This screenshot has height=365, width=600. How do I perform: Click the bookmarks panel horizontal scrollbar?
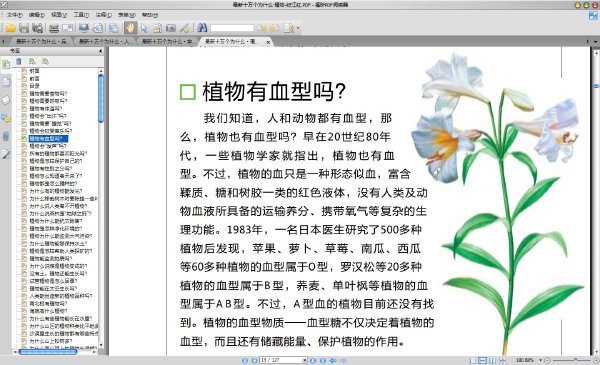tap(56, 352)
